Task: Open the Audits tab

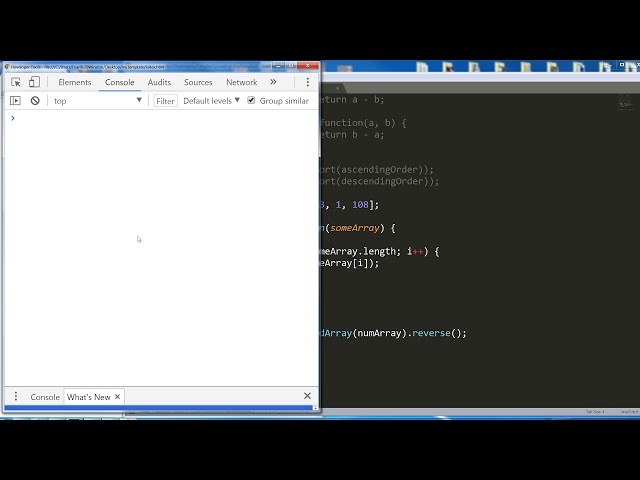Action: [159, 82]
